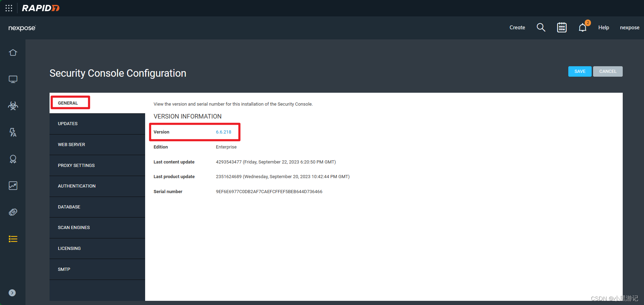Screen dimensions: 644x305
Task: Click the Version Information heading
Action: pyautogui.click(x=187, y=116)
